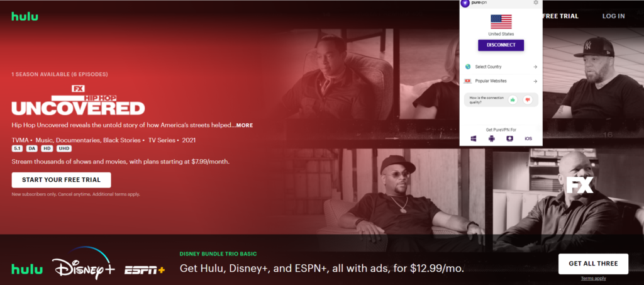Open the Terms apply link
The width and height of the screenshot is (644, 285).
(593, 279)
